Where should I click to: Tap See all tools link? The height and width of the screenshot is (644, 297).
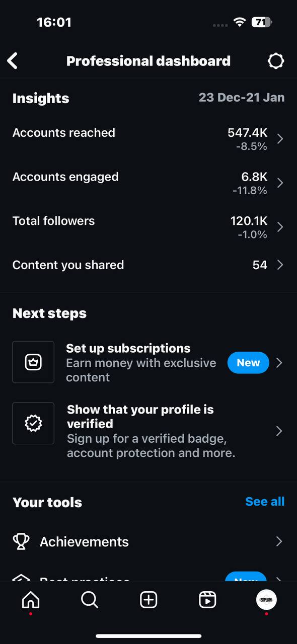pyautogui.click(x=265, y=502)
